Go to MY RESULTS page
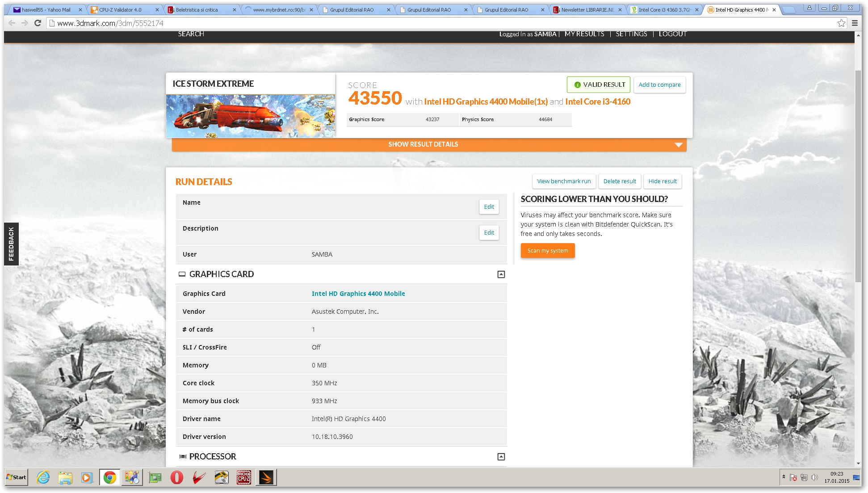868x493 pixels. (584, 34)
